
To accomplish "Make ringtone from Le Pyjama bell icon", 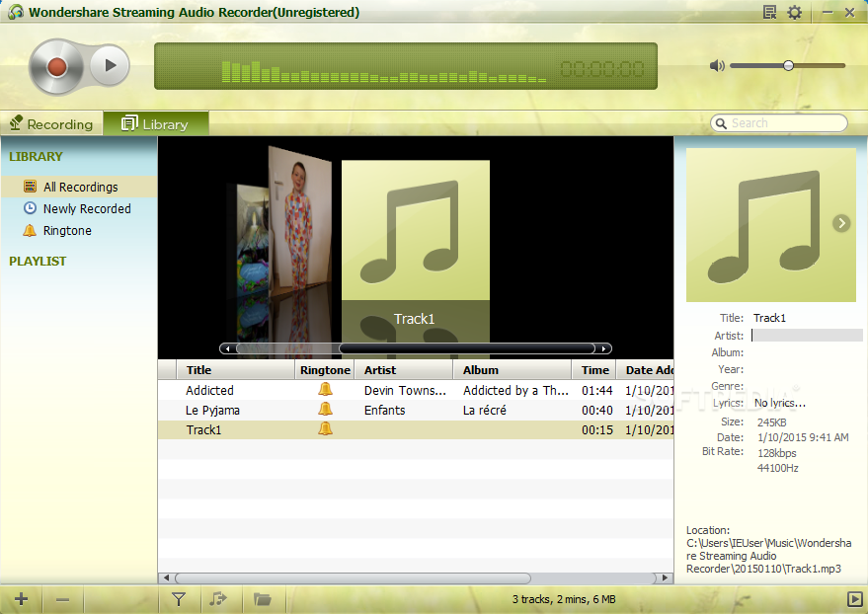I will 326,410.
